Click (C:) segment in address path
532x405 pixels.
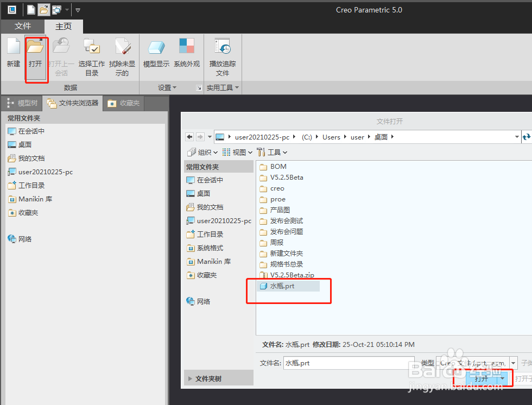coord(307,137)
